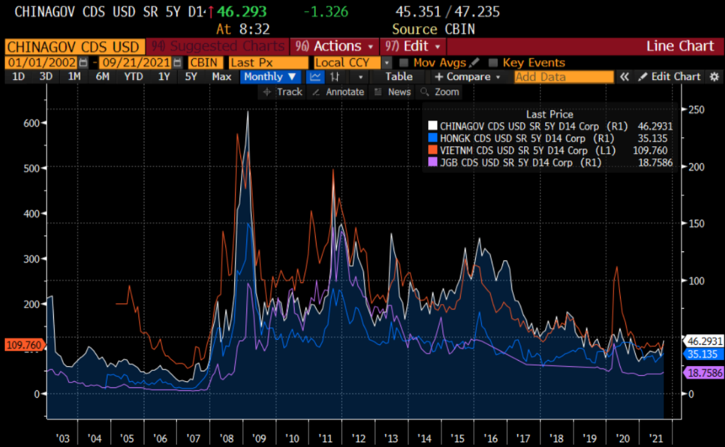Enable the Key Events checkbox
This screenshot has height=447, width=725.
pyautogui.click(x=493, y=62)
